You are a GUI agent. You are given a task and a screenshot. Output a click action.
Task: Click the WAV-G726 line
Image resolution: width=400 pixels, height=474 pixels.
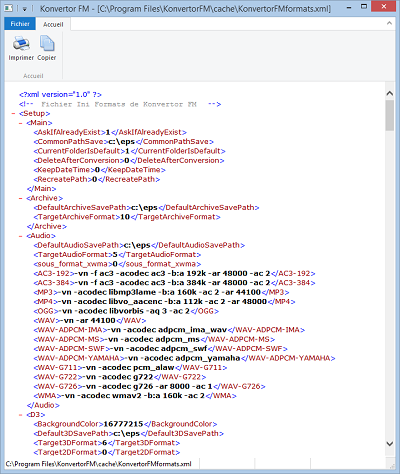149,387
